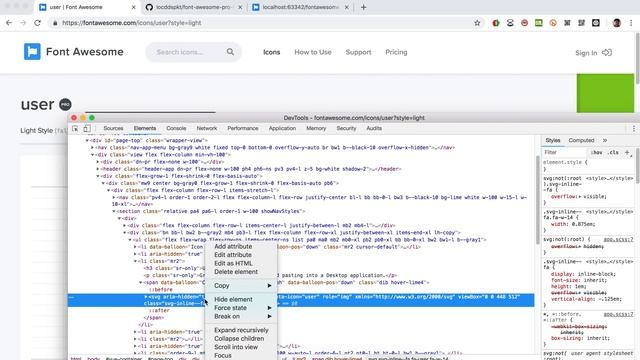Bookmark page with star icon
The width and height of the screenshot is (640, 360).
[477, 23]
